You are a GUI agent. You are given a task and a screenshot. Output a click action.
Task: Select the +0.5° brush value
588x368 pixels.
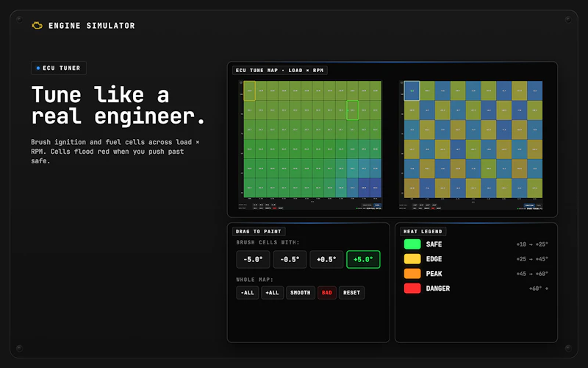(326, 260)
